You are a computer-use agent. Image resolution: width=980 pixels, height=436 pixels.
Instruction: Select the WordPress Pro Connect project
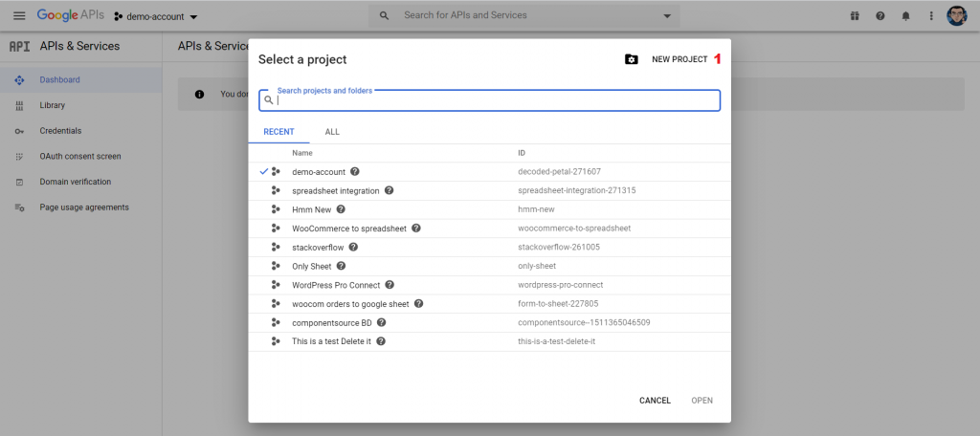pyautogui.click(x=489, y=285)
